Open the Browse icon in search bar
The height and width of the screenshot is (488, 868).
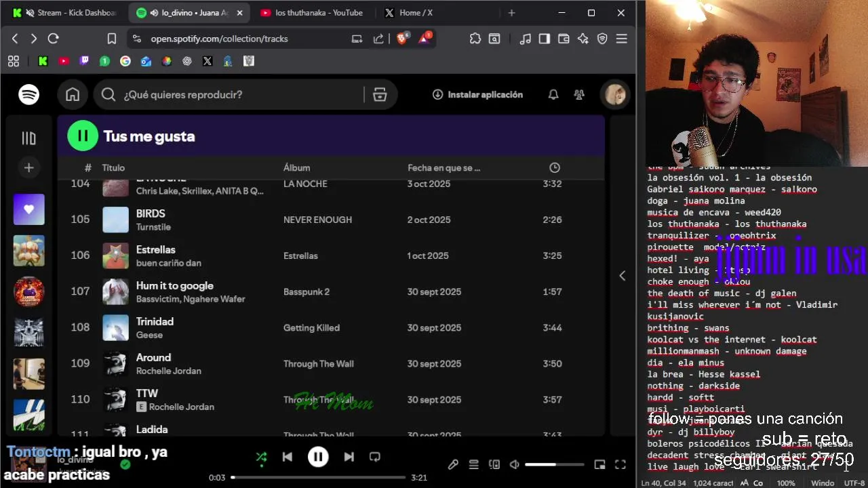(x=380, y=95)
